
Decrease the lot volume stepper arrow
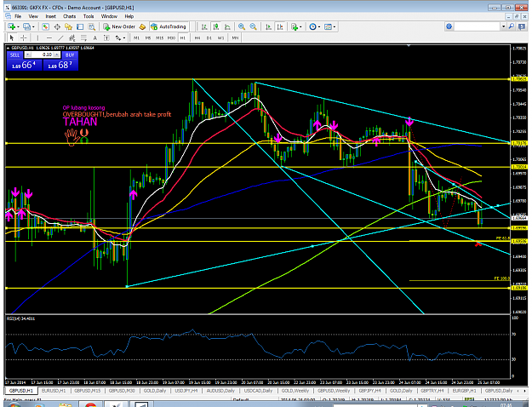[x=28, y=54]
